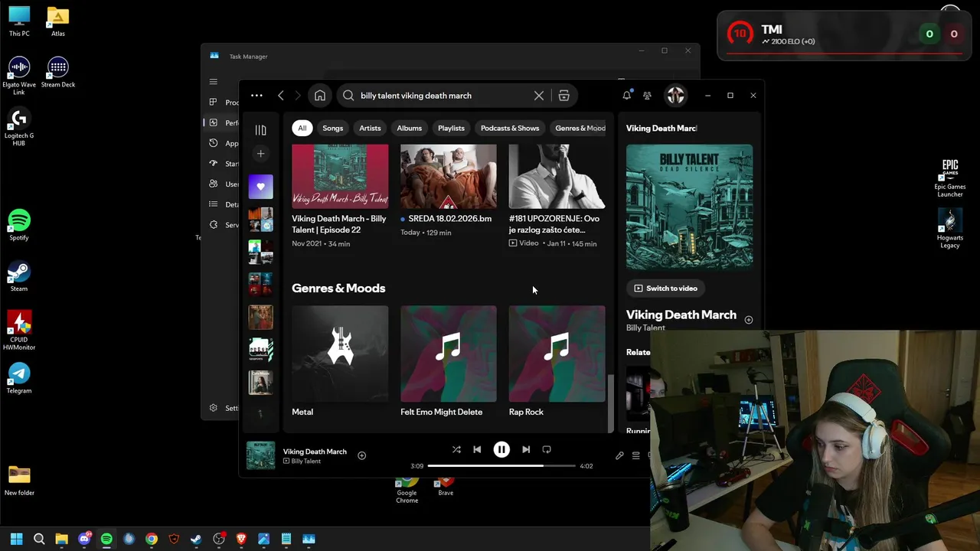The width and height of the screenshot is (980, 551).
Task: Open the Rap Rock genre card
Action: coord(557,362)
